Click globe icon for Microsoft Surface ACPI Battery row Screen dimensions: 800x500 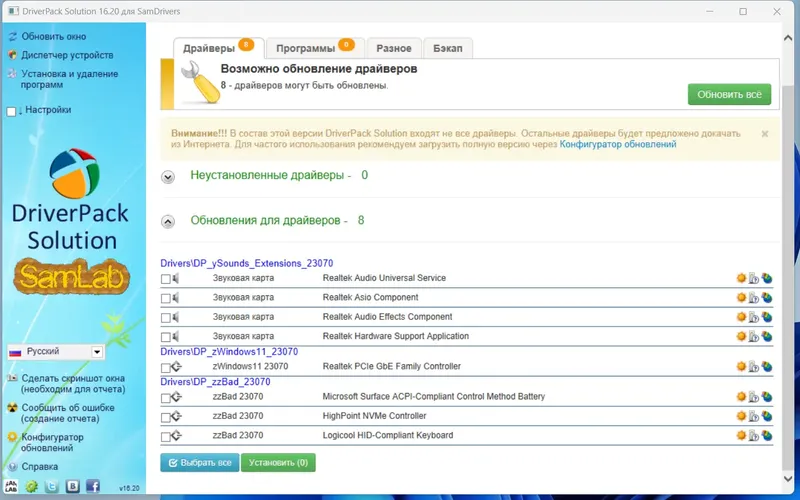766,396
